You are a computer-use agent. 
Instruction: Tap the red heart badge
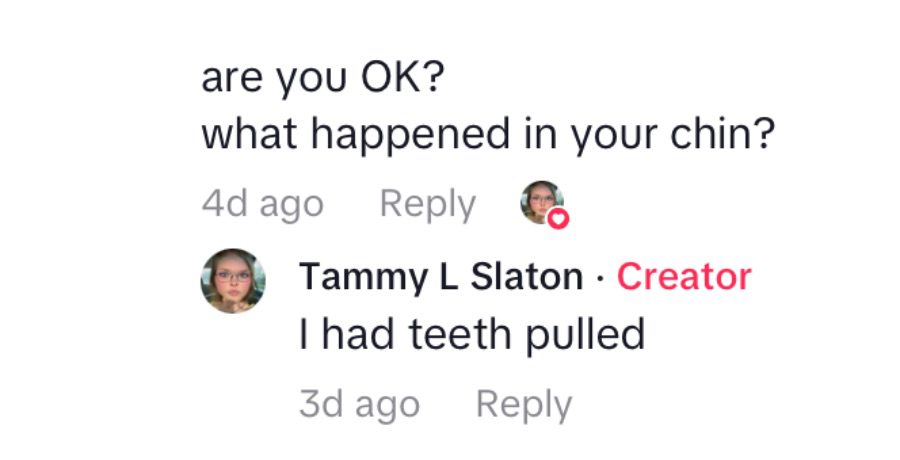click(x=558, y=218)
